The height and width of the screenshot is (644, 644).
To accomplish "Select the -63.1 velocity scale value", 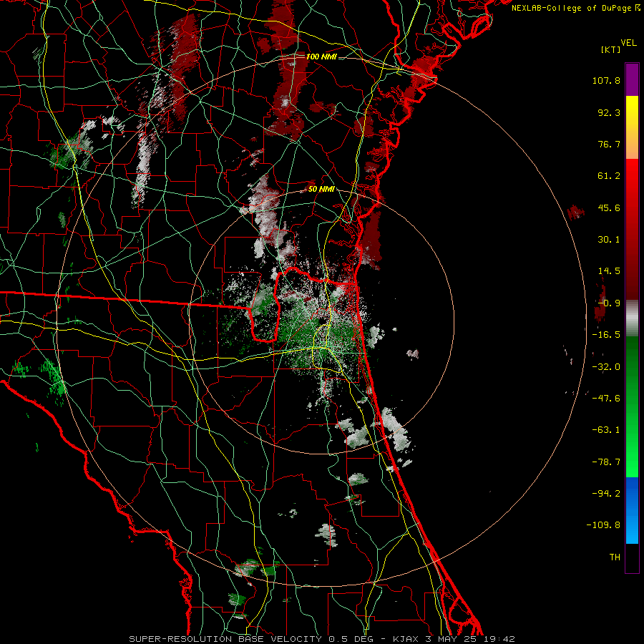I will (606, 430).
